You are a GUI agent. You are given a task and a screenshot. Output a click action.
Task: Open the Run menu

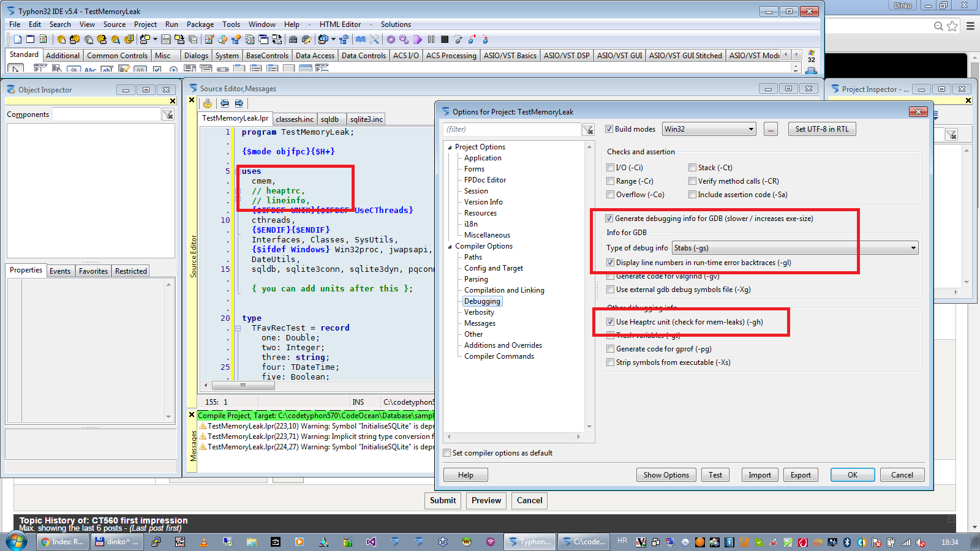[171, 24]
